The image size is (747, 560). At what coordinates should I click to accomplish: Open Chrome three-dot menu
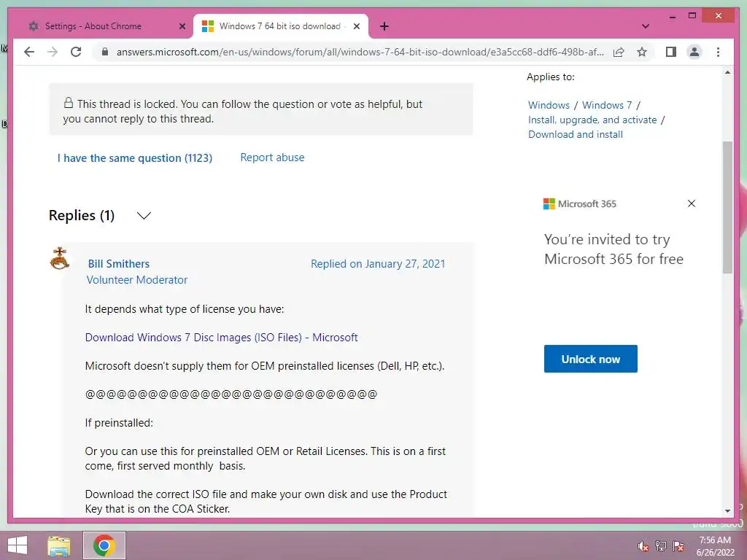point(718,52)
